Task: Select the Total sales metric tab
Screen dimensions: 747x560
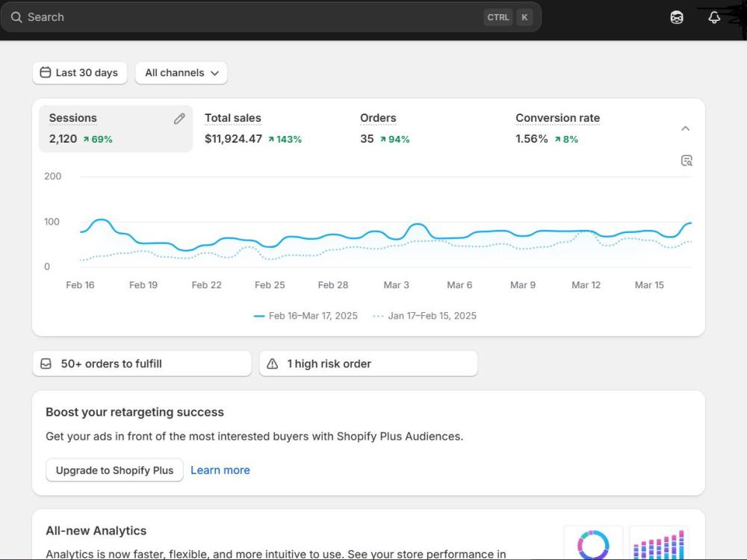Action: click(x=272, y=128)
